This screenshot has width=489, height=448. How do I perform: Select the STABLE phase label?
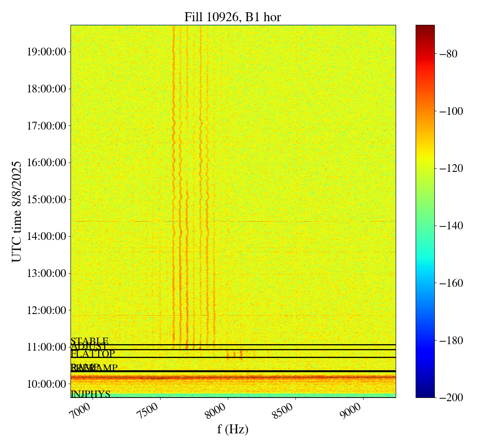pos(90,341)
